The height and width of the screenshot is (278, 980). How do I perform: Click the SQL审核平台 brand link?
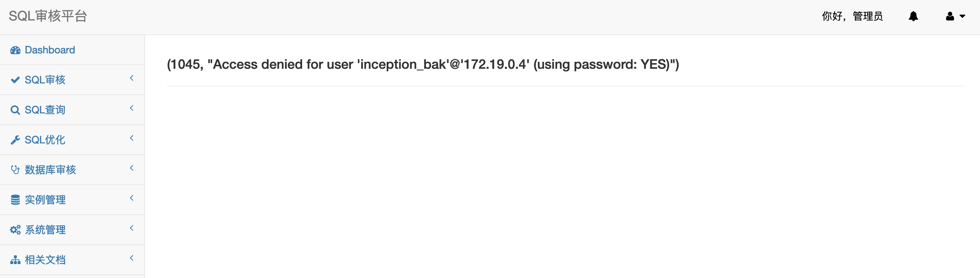pos(48,16)
